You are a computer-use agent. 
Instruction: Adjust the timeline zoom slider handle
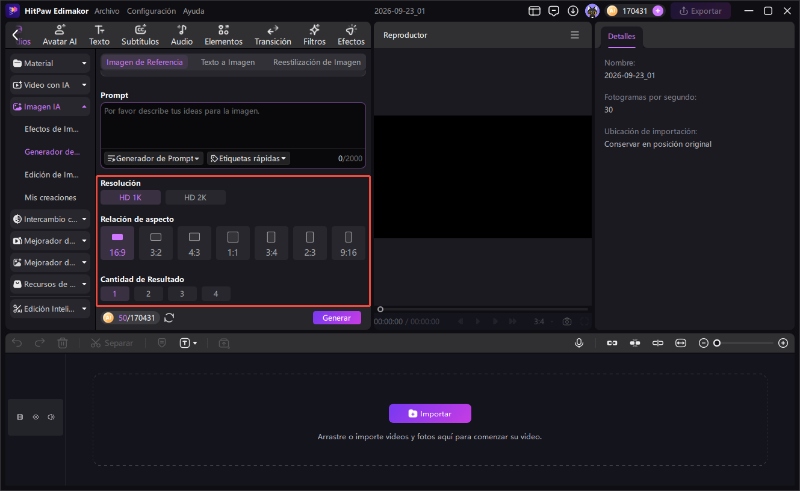tap(717, 343)
